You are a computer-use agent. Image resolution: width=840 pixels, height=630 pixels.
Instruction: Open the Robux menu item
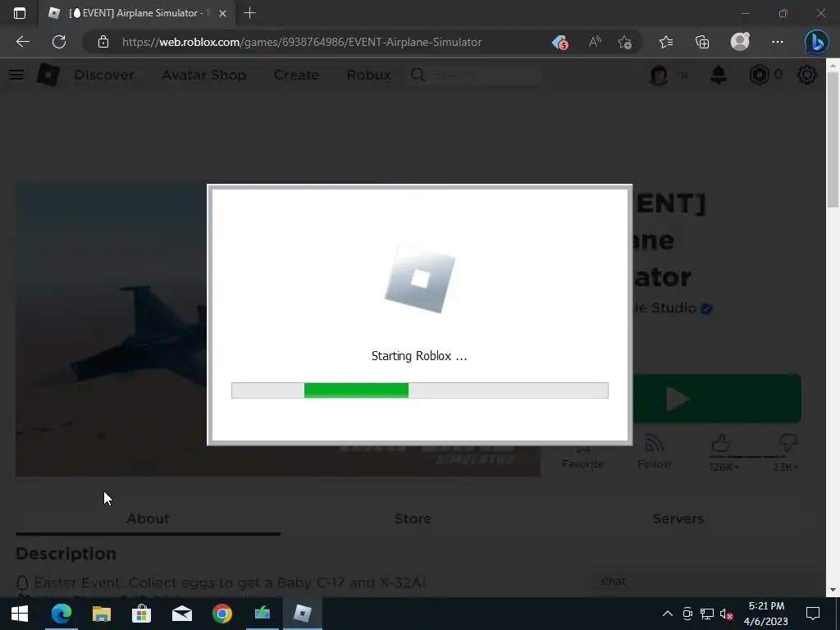368,75
